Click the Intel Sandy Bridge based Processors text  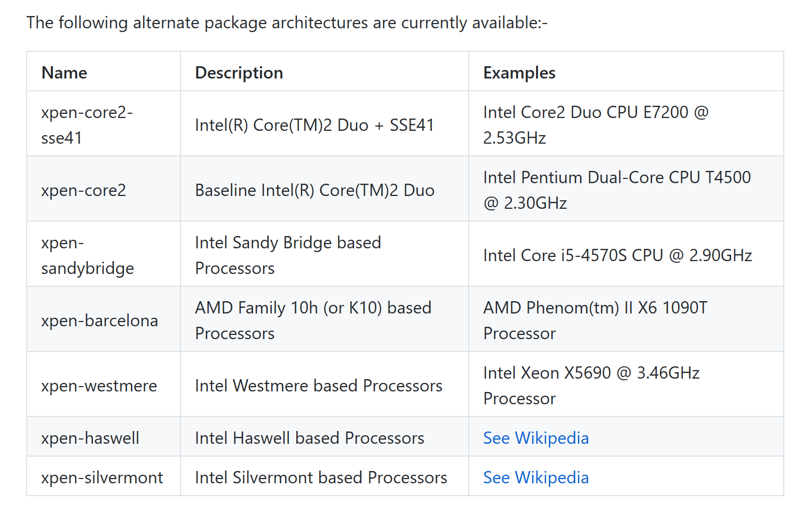[288, 255]
